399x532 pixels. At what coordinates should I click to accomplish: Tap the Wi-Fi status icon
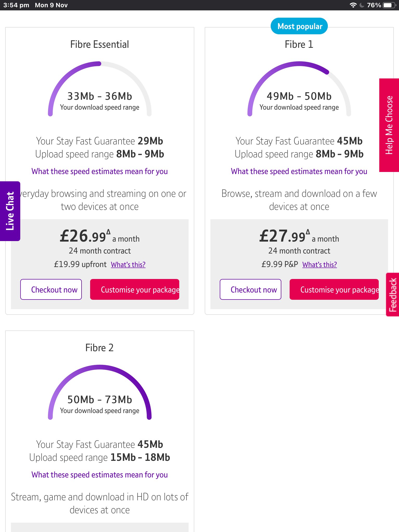click(x=353, y=5)
